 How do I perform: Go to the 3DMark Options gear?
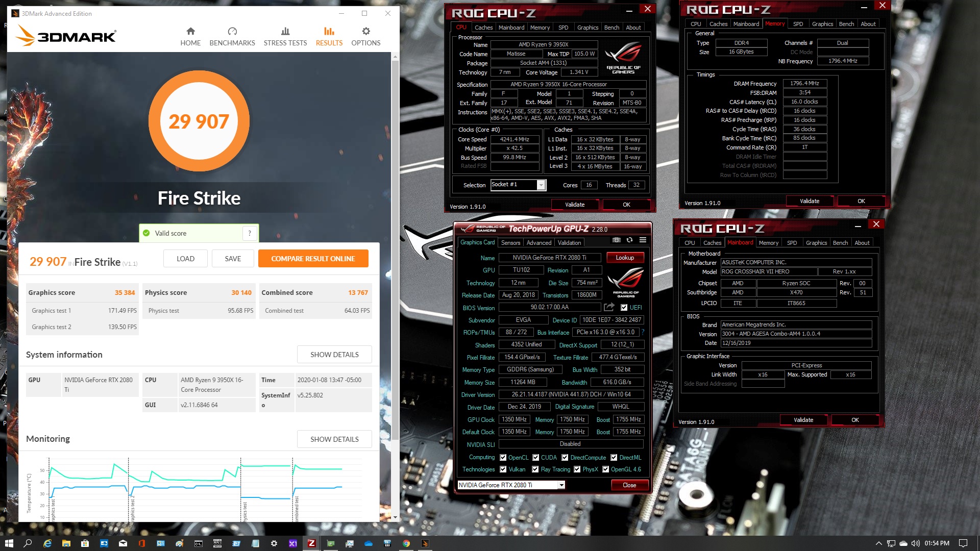click(366, 31)
